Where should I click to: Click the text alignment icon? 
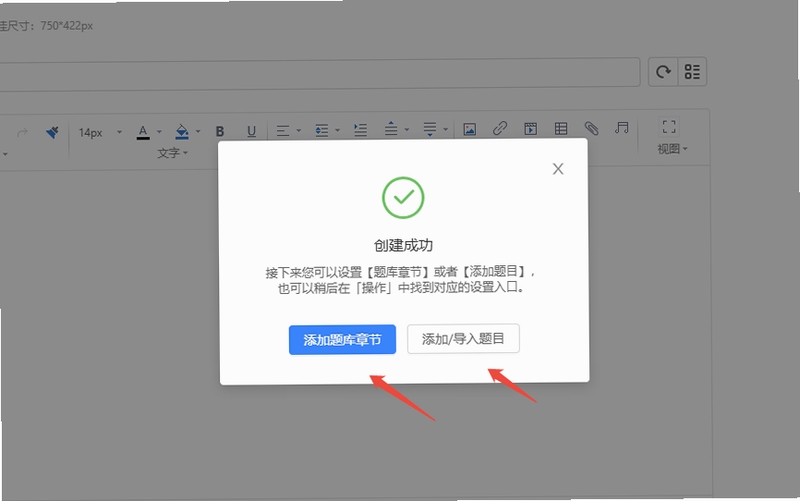click(283, 131)
